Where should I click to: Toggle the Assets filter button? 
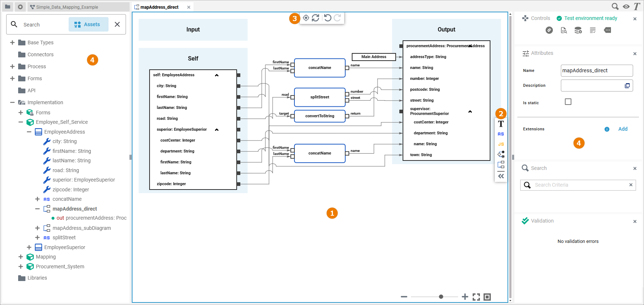(88, 24)
